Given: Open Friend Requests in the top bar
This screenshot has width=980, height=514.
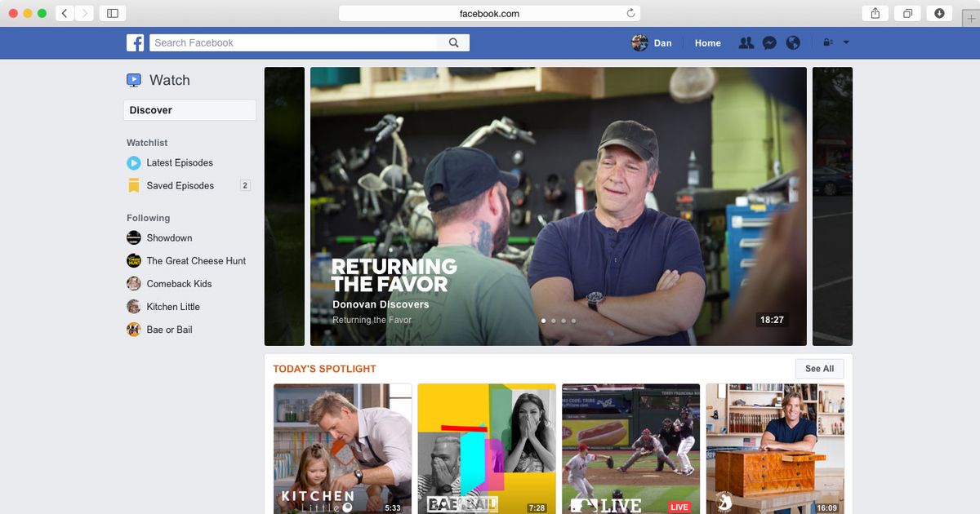Looking at the screenshot, I should [x=746, y=42].
